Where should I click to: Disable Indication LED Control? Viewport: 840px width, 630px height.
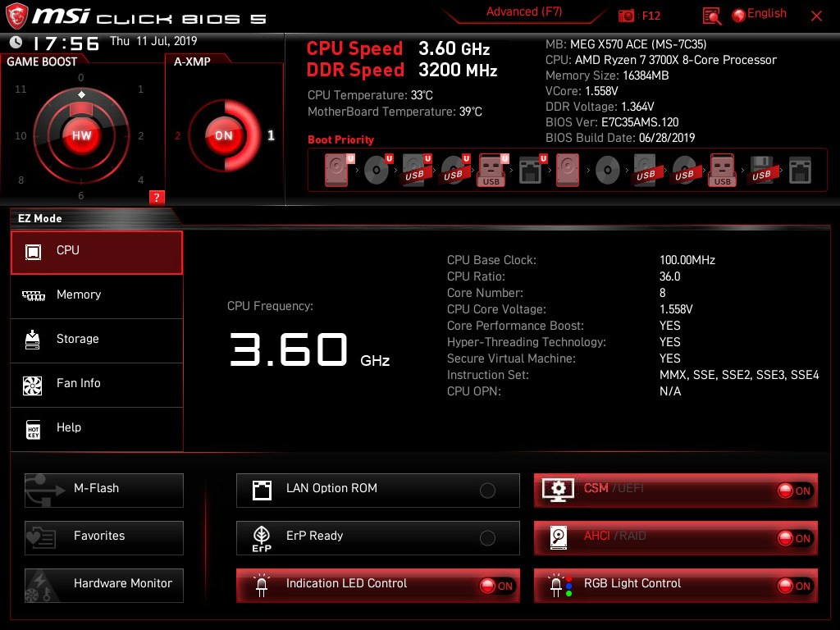(495, 584)
